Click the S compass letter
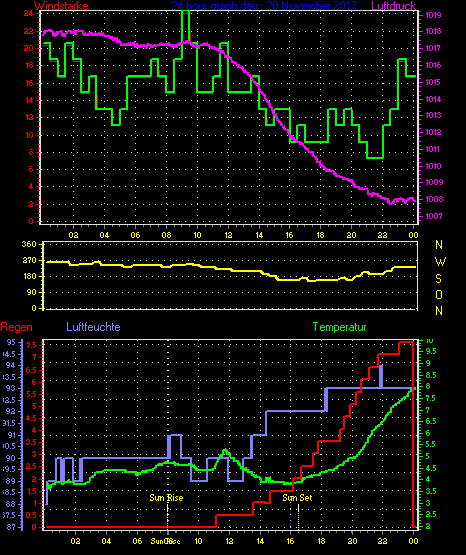This screenshot has height=555, width=466. (438, 279)
